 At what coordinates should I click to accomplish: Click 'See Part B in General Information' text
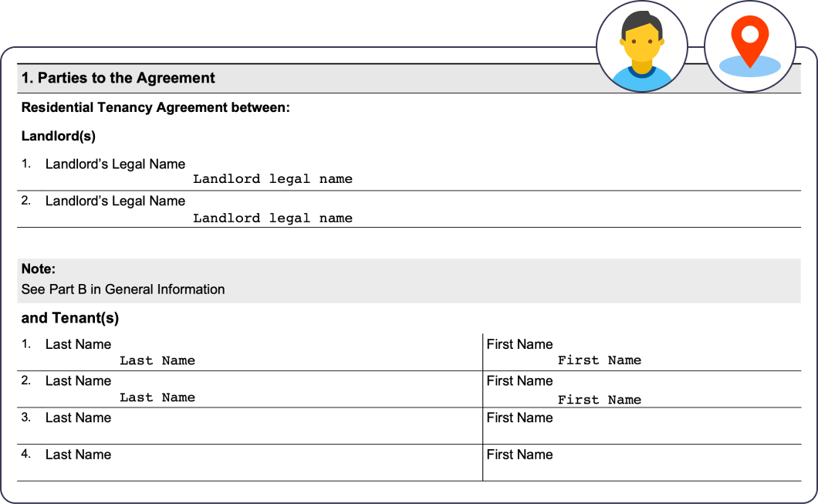(x=123, y=289)
